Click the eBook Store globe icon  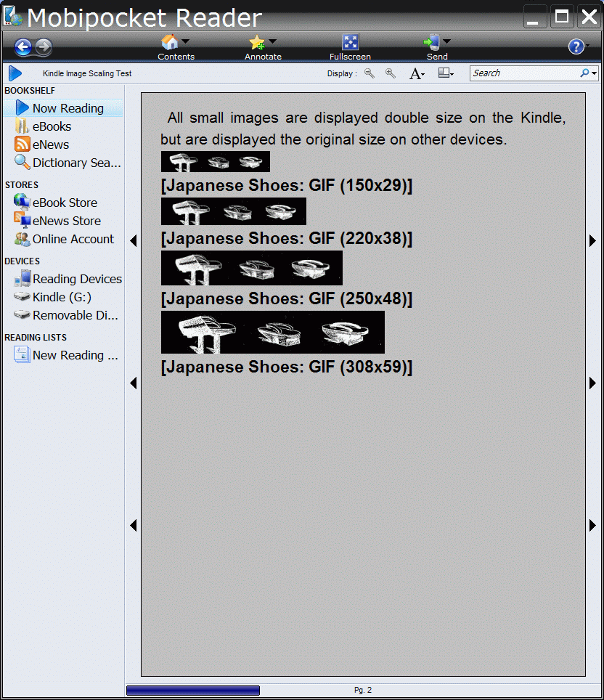coord(22,202)
